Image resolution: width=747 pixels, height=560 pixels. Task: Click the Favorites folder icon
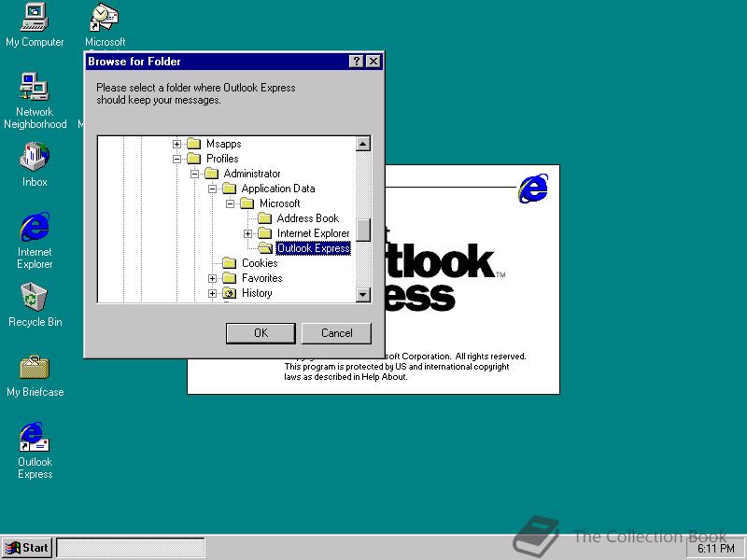point(229,277)
